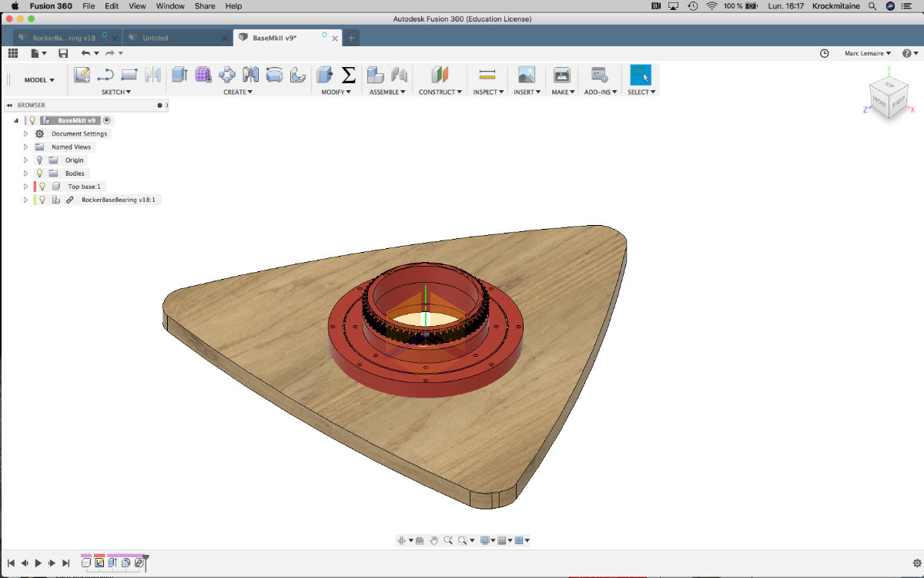Select the New Component tool
Image resolution: width=924 pixels, height=578 pixels.
pyautogui.click(x=375, y=75)
